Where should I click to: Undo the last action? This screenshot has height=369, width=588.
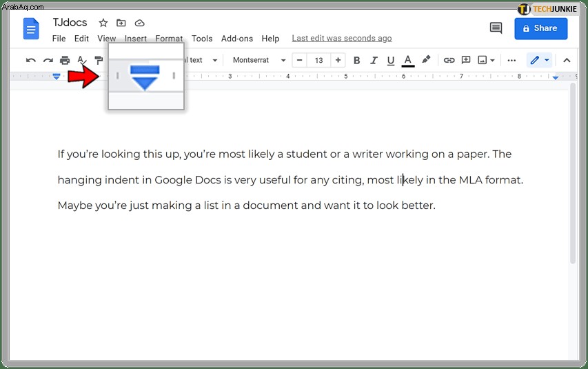(x=31, y=60)
